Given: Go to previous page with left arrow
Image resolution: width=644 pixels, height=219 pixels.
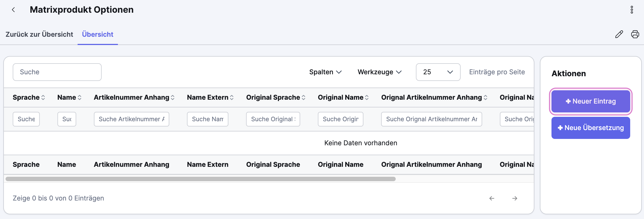Looking at the screenshot, I should pos(492,198).
